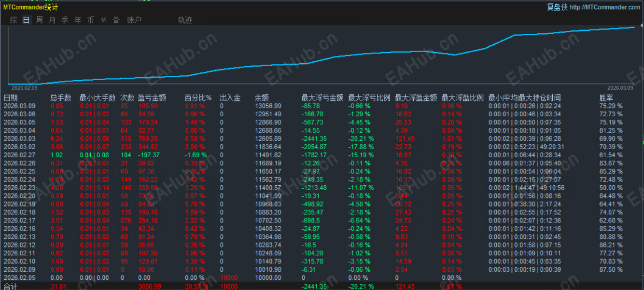Click the 86.21 % win rate cell
The image size is (644, 290).
[x=611, y=245]
